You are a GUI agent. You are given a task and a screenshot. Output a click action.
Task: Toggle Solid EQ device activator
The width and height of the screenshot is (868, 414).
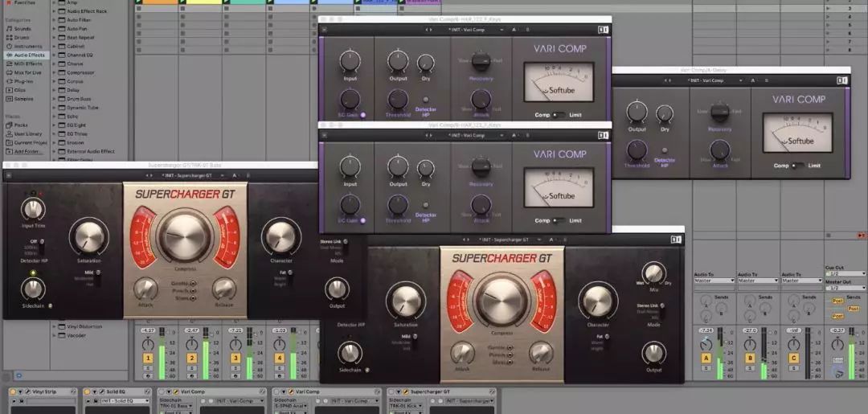click(88, 391)
